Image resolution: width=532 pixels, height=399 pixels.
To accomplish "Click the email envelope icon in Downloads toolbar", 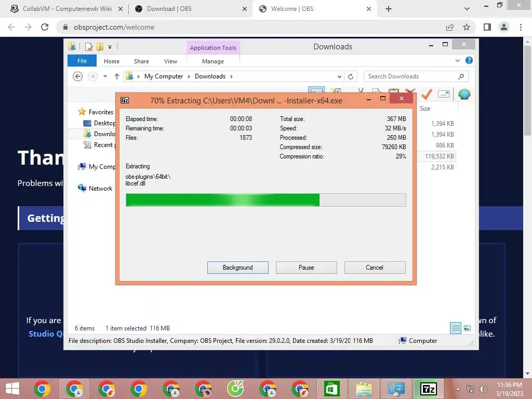I will (x=444, y=94).
